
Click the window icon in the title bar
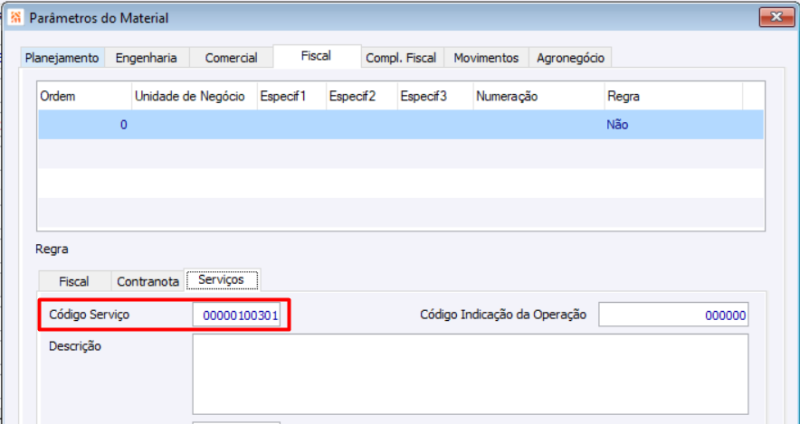(x=16, y=18)
